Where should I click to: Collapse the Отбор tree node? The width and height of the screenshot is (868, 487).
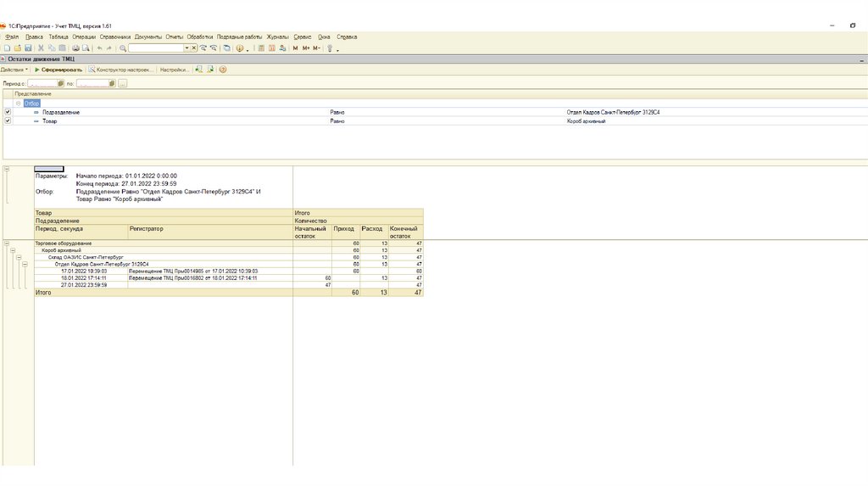point(19,103)
